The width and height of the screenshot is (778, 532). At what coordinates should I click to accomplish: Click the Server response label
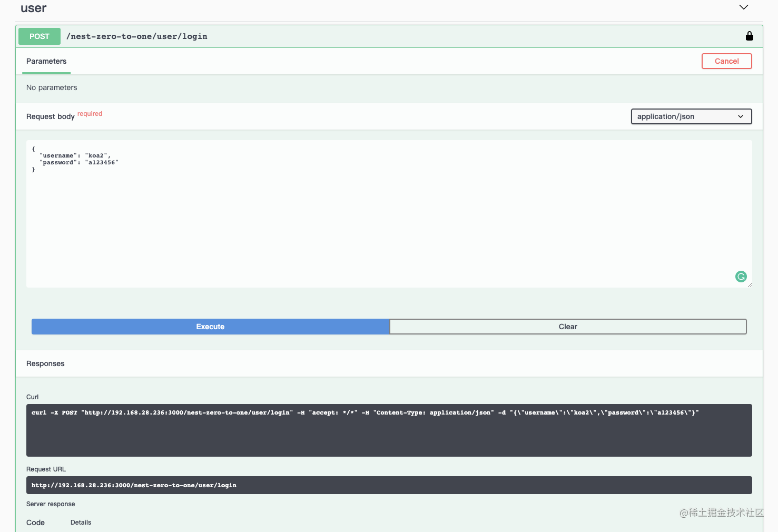pos(51,504)
